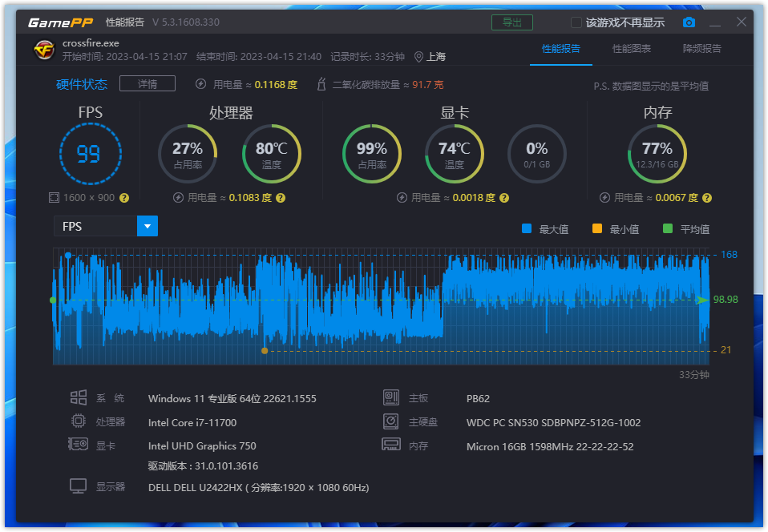Click the GamePP logo
Viewport: 768px width, 532px height.
(x=60, y=22)
